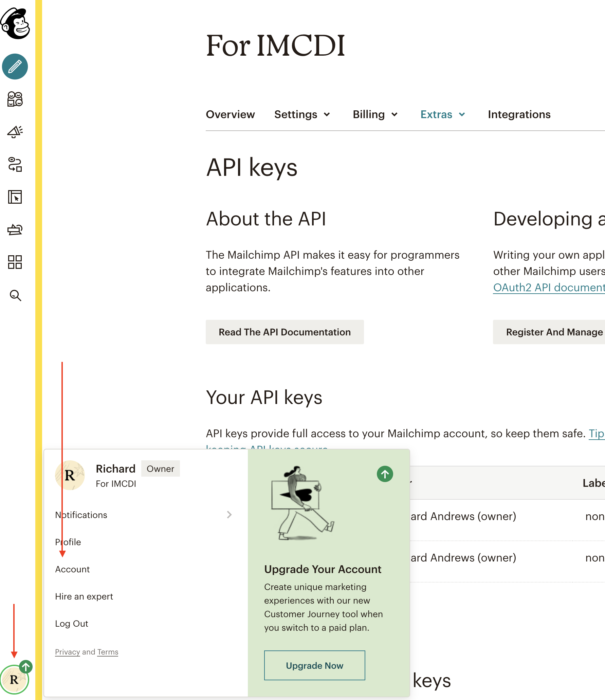Open the Integrations grid sidebar icon
Viewport: 605px width, 700px height.
(x=15, y=262)
